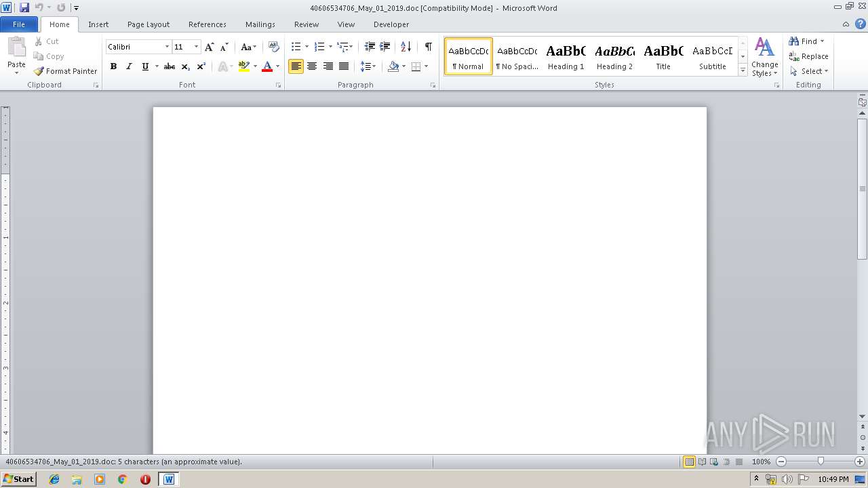Click the vertical scrollbar thumb
868x488 pixels.
(863, 188)
